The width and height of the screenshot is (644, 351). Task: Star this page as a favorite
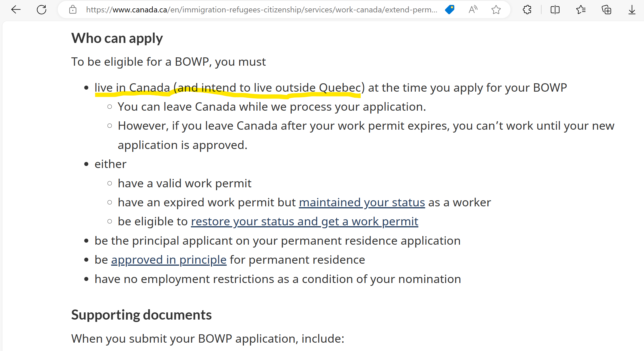click(496, 10)
